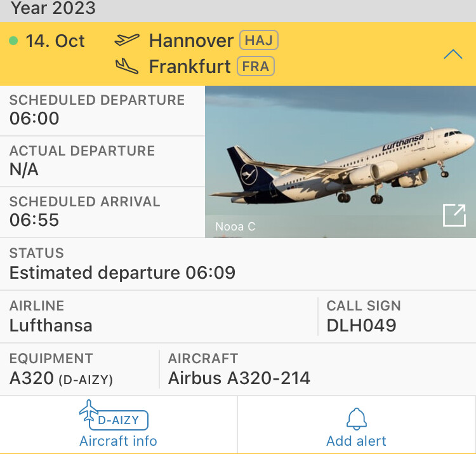Click the D-AIZY aircraft info plane icon

click(x=89, y=410)
